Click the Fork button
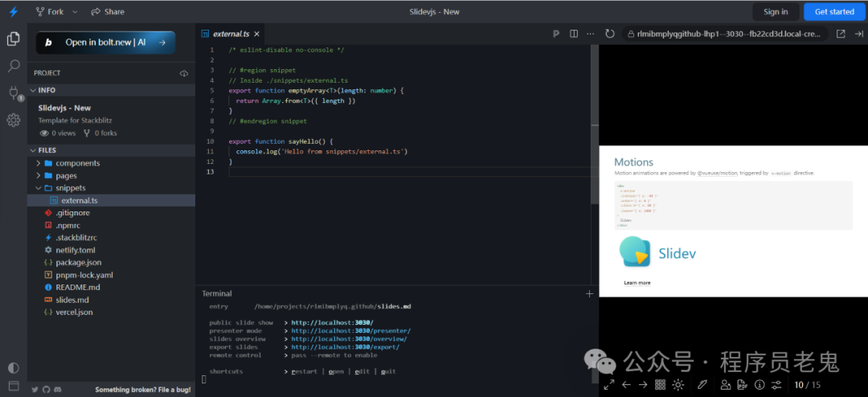This screenshot has height=397, width=868. coord(49,11)
